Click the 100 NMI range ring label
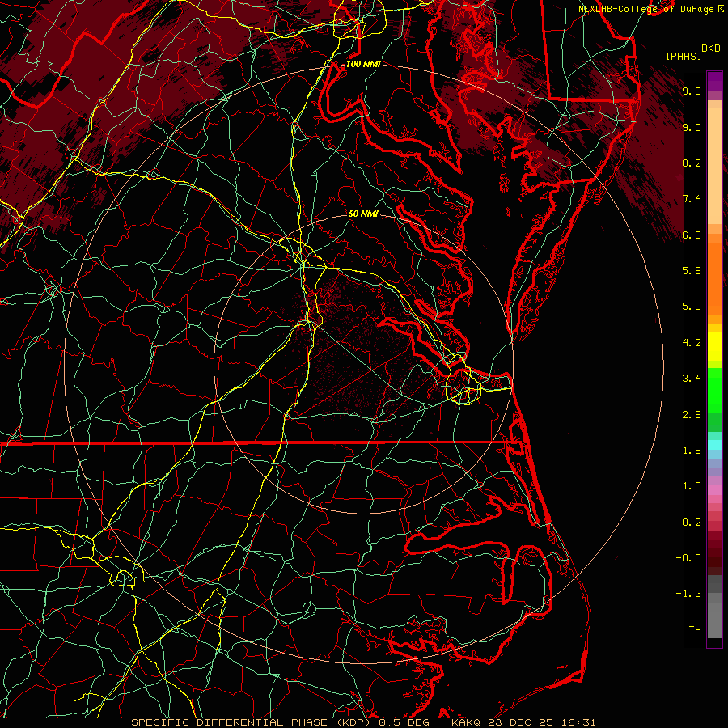 click(x=363, y=64)
